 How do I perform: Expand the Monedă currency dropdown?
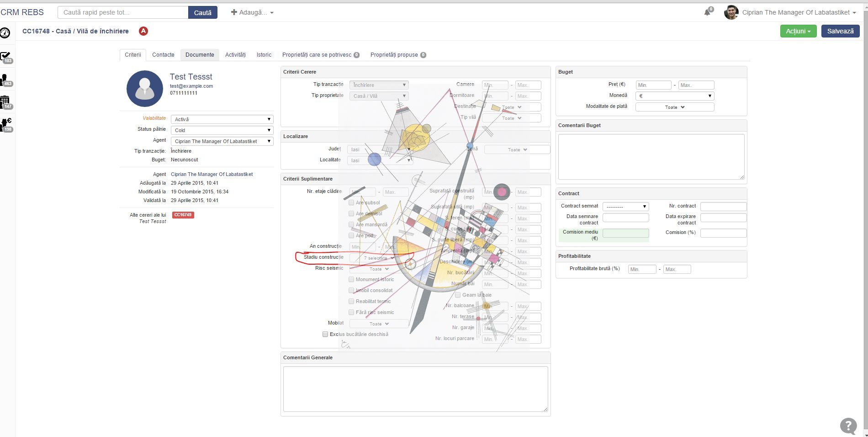(674, 96)
